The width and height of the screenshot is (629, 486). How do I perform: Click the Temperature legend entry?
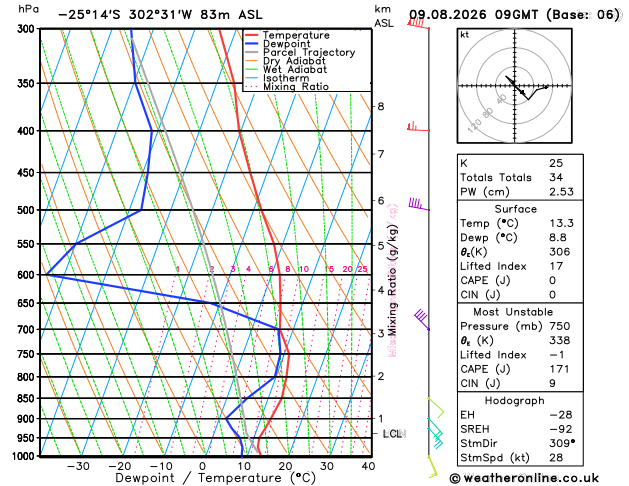coord(287,35)
